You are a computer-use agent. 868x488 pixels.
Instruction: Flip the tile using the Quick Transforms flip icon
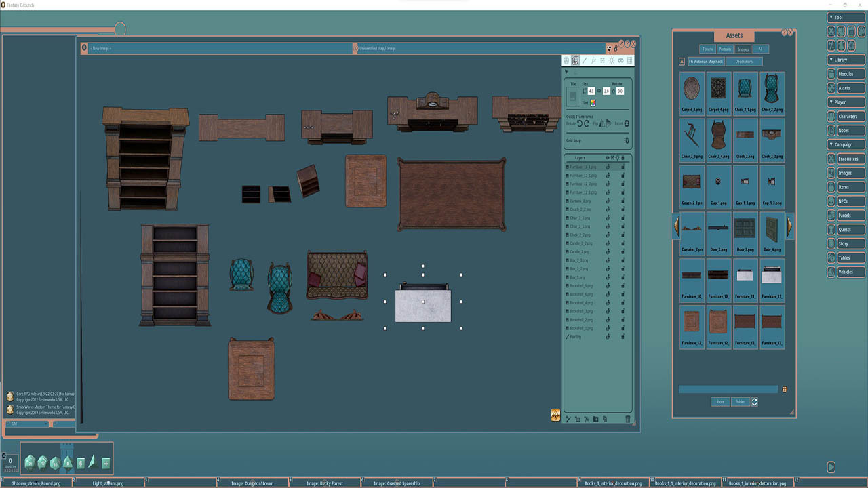click(602, 123)
